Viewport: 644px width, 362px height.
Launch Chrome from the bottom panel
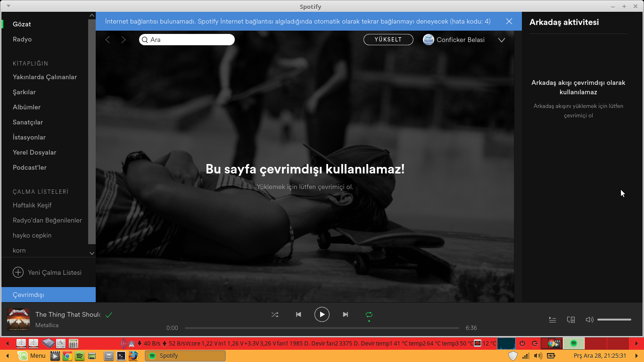pos(67,356)
